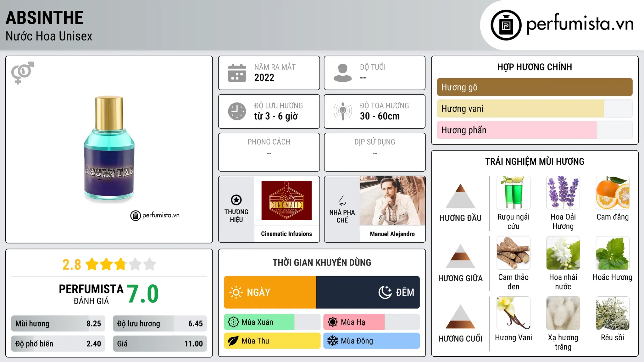Click the TRẢI NGHIỆM MÙI HƯƠNG heading
The height and width of the screenshot is (362, 644).
pos(535,162)
